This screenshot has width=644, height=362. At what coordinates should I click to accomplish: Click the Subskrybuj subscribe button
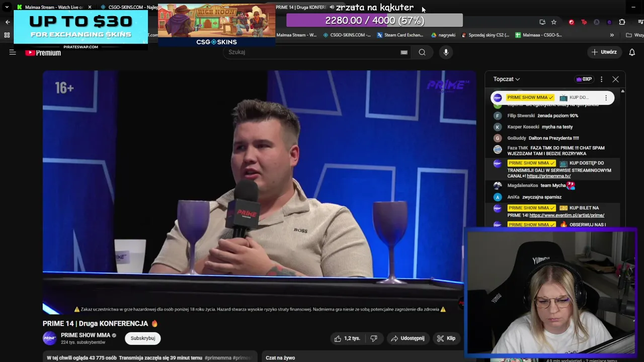coord(143,338)
